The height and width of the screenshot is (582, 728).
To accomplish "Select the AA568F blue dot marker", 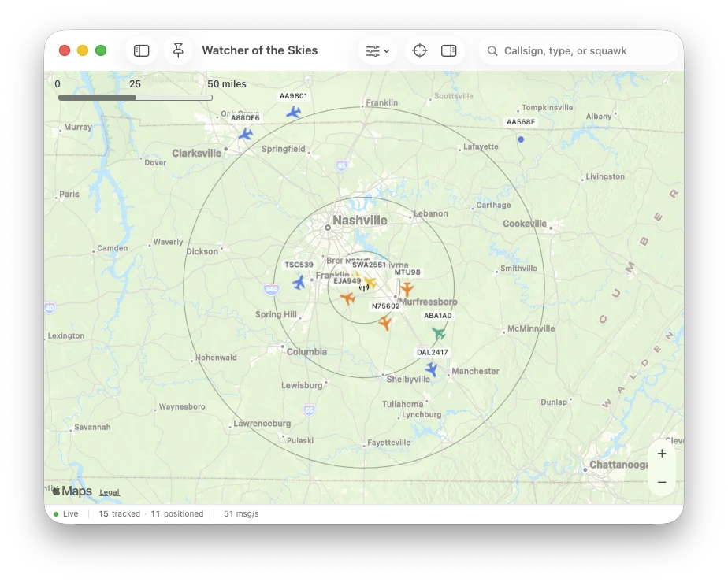I will [521, 139].
